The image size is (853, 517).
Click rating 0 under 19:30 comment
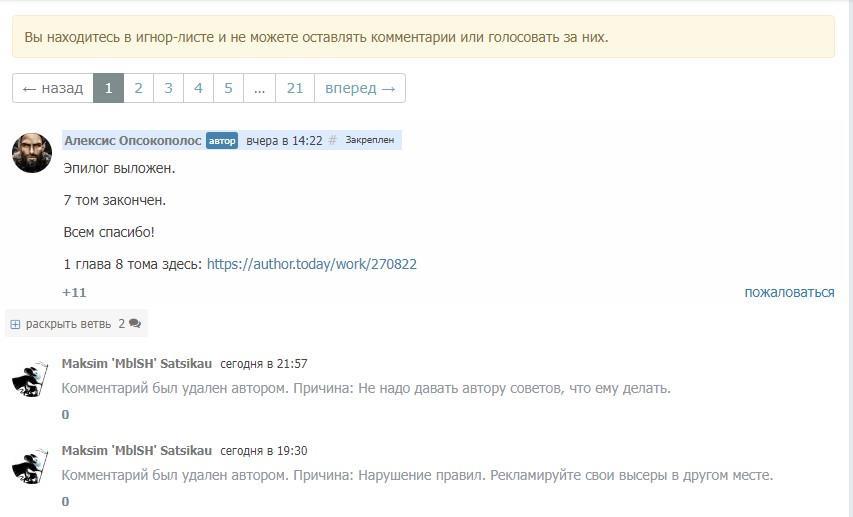pyautogui.click(x=65, y=502)
